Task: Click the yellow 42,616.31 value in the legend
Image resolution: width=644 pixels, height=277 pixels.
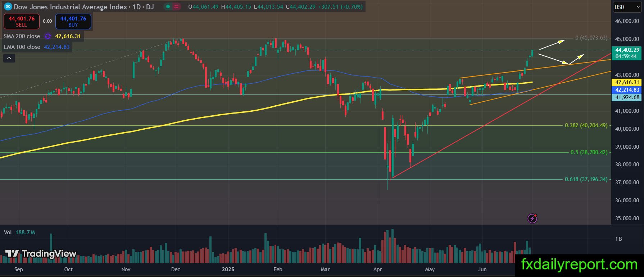Action: click(68, 36)
